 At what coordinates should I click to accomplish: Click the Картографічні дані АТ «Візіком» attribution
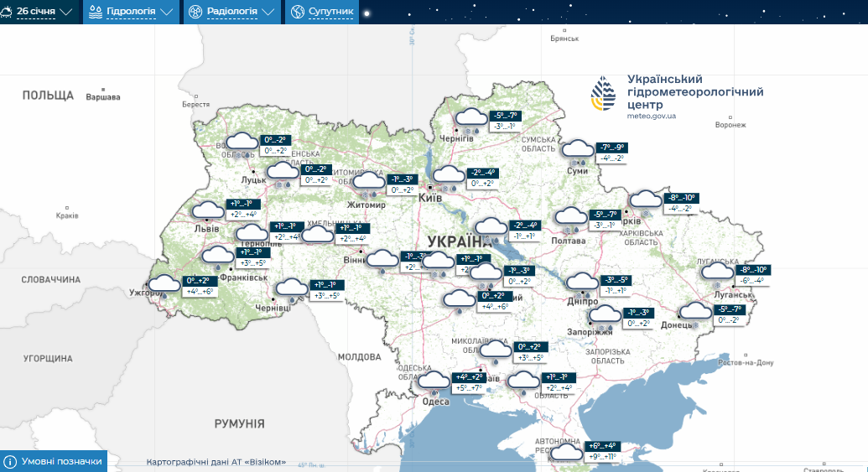221,462
